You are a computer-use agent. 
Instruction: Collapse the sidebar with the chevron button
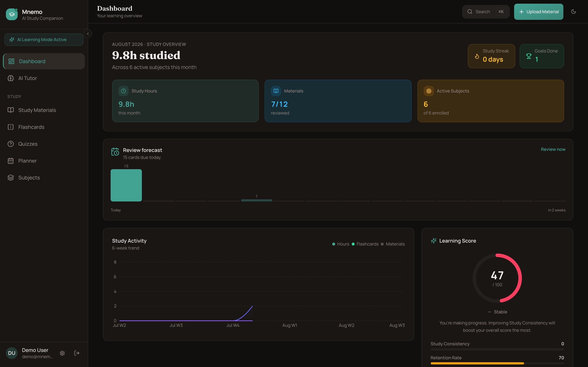(x=88, y=34)
